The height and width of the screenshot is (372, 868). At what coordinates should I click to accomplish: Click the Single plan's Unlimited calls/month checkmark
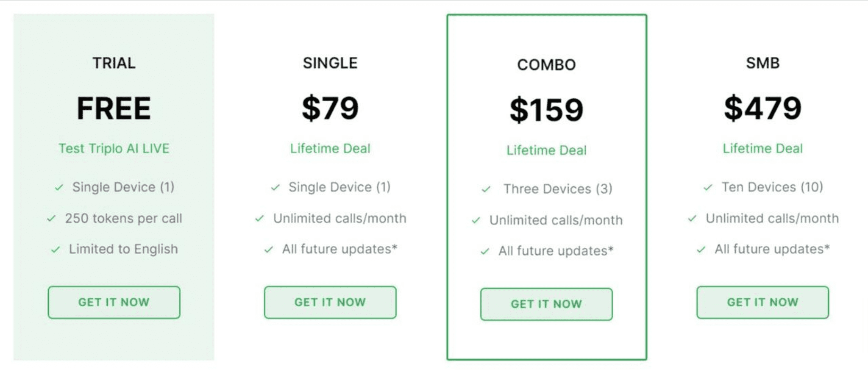259,219
